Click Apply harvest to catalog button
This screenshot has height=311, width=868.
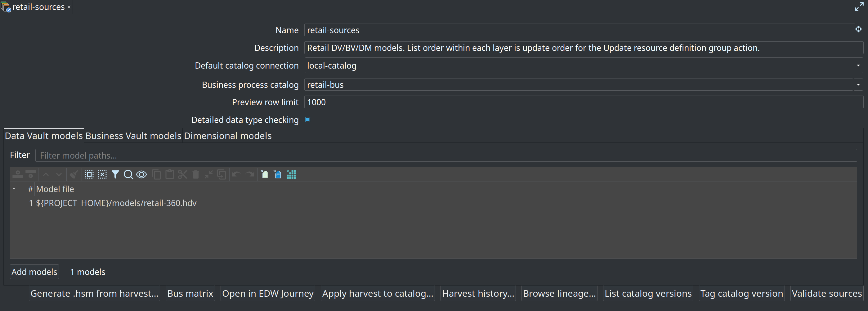click(x=378, y=293)
